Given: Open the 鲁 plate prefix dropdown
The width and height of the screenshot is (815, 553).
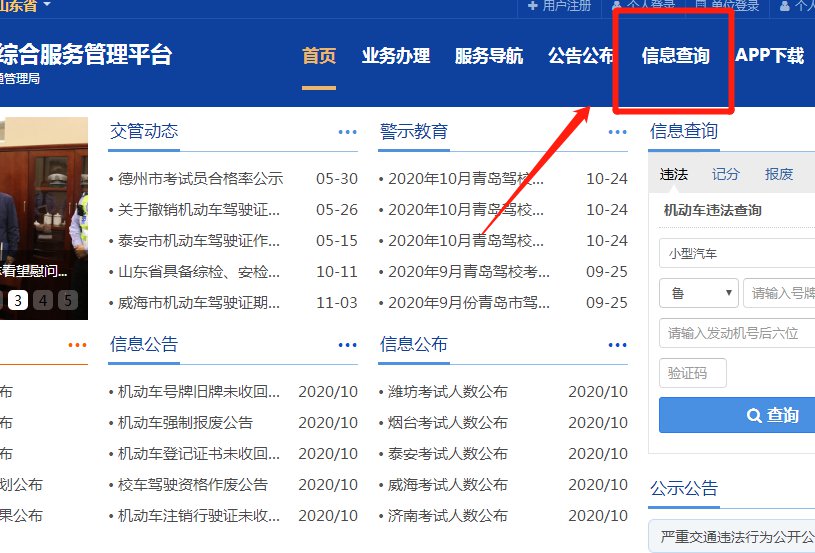Looking at the screenshot, I should pos(699,293).
